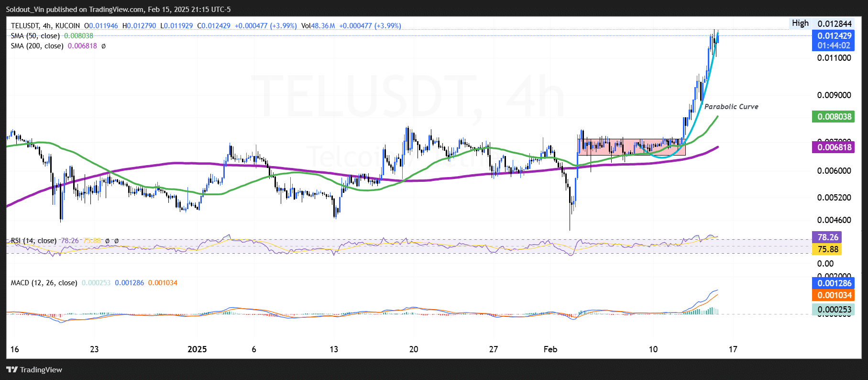
Task: Select the 'RSI (14, close)' indicator legend
Action: pos(33,241)
